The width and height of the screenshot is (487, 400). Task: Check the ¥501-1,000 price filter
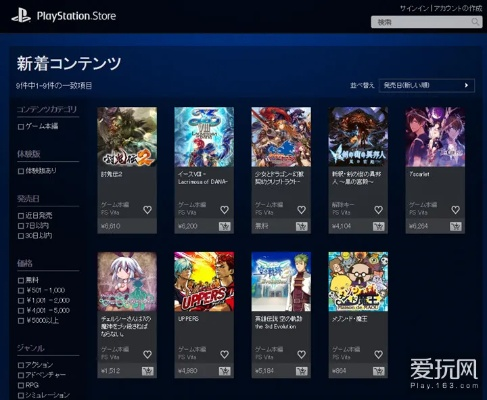[21, 290]
